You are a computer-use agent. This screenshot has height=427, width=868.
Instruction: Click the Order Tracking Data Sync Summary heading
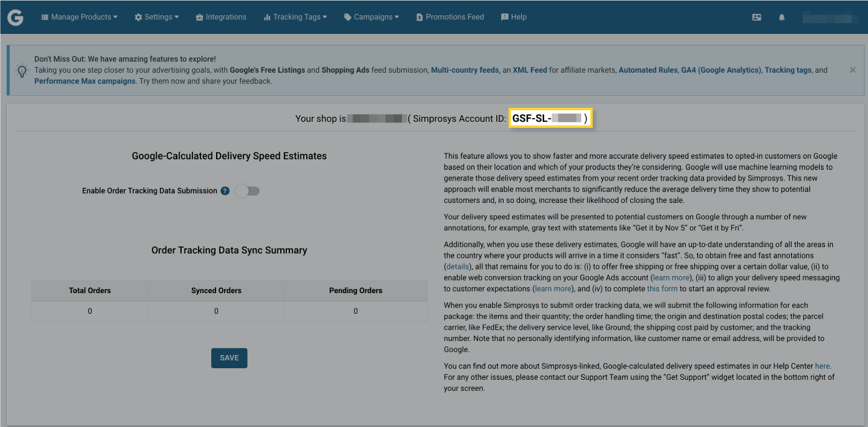(229, 250)
